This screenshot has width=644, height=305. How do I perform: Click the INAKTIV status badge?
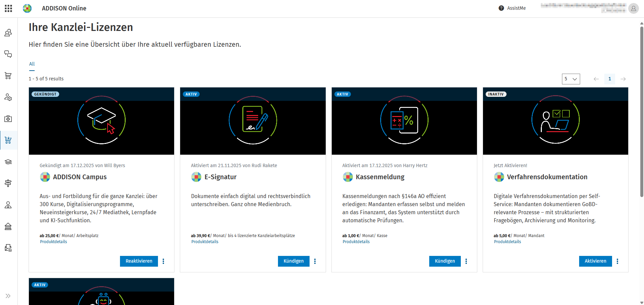click(x=496, y=94)
